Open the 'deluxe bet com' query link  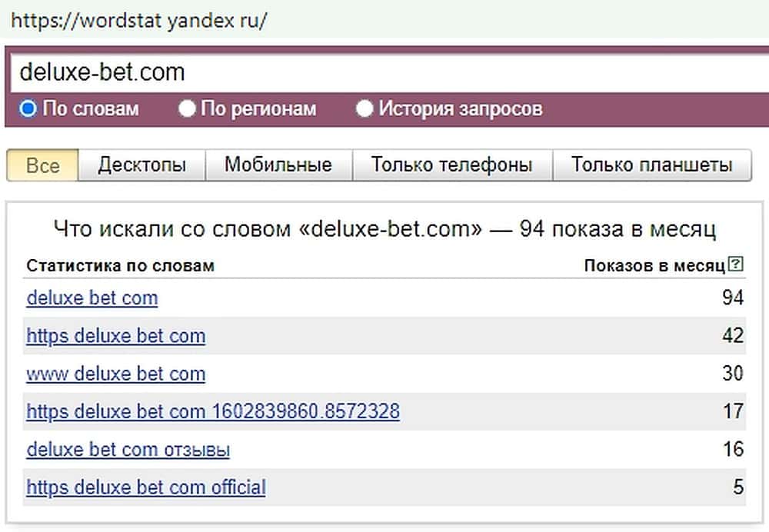[x=92, y=298]
